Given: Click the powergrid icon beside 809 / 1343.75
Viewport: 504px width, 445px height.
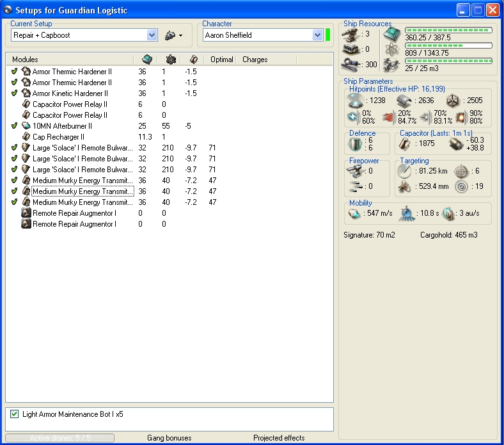Looking at the screenshot, I should pos(392,50).
